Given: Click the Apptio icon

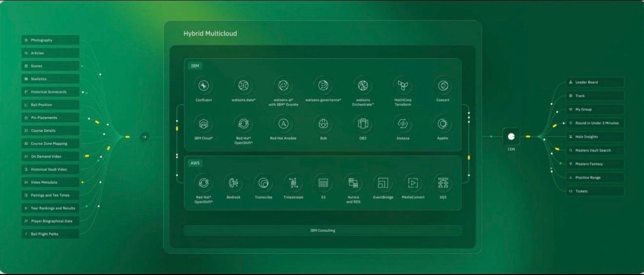Looking at the screenshot, I should pos(443,124).
